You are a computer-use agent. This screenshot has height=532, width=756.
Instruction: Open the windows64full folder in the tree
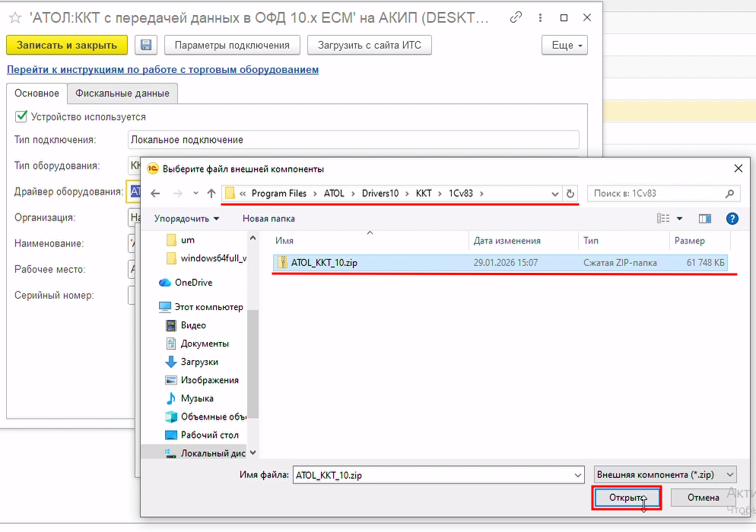(x=206, y=258)
